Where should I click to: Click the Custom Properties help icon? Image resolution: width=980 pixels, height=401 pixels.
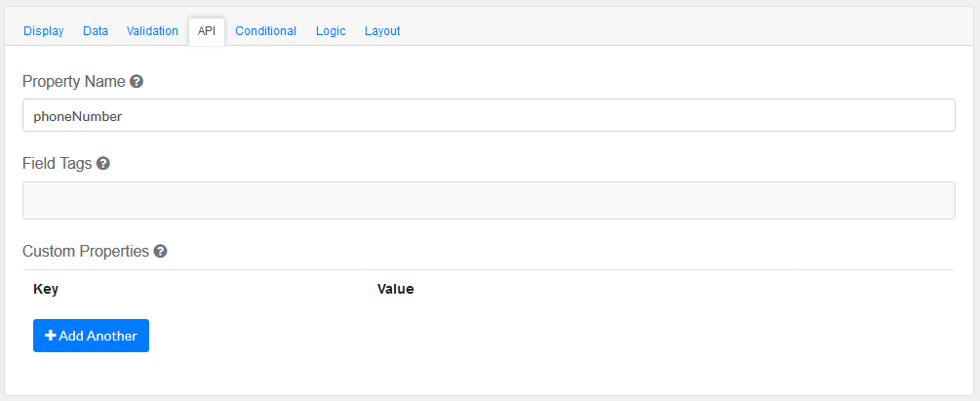click(x=161, y=251)
